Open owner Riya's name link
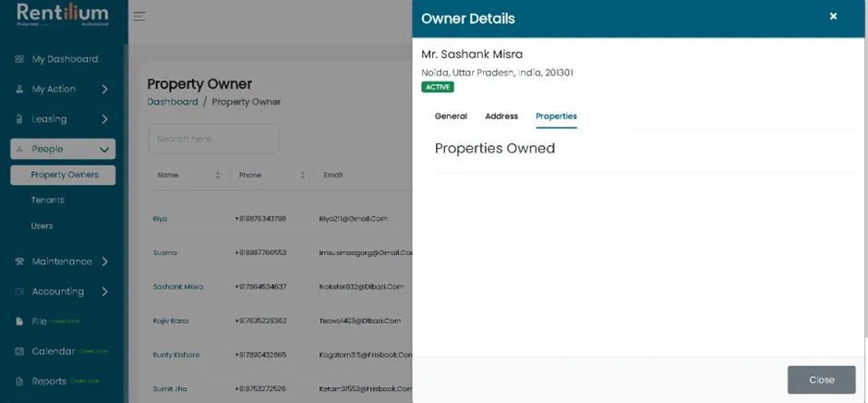Screen dimensions: 868x403 [x=160, y=219]
